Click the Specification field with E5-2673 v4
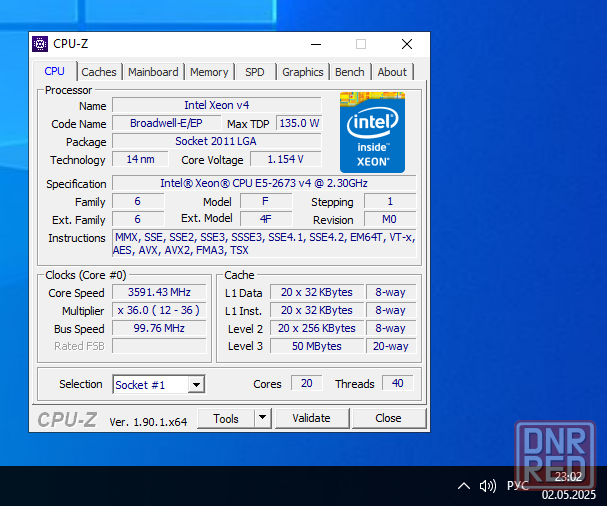Screen dimensions: 607x506 [x=264, y=183]
